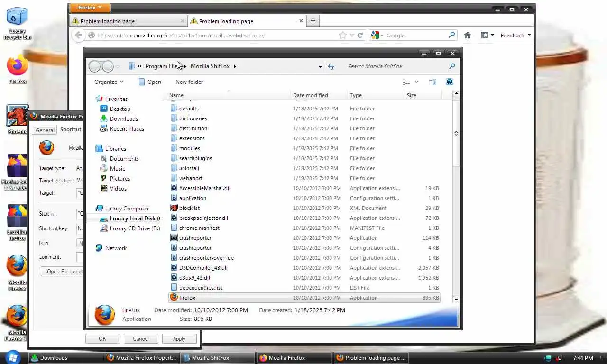Image resolution: width=607 pixels, height=364 pixels.
Task: Click the Explorer help question-mark icon
Action: 450,82
